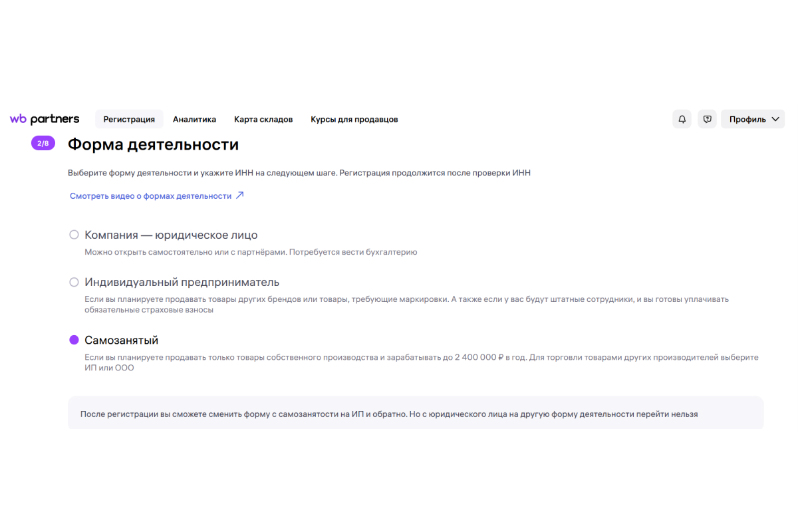Click the chevron arrow next to Профиль
Screen dimensions: 798x532
pos(775,119)
